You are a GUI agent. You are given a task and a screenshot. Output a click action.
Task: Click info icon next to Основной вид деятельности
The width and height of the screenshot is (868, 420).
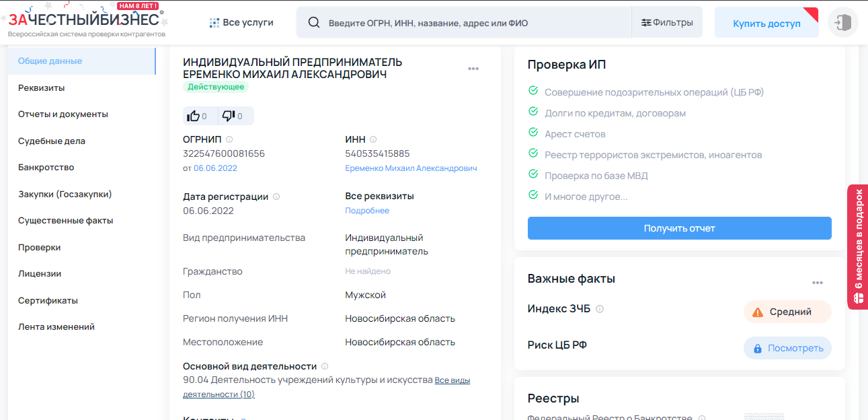(325, 366)
